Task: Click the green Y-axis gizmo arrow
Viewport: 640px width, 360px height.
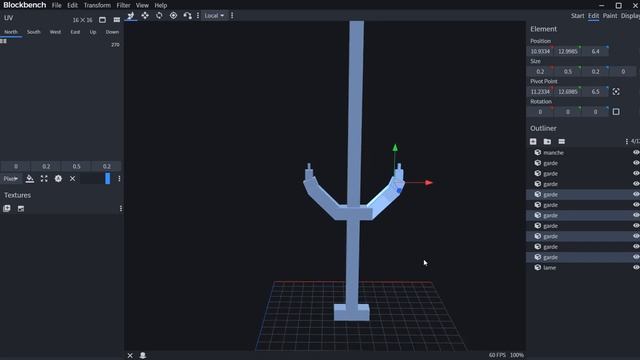Action: click(x=395, y=148)
